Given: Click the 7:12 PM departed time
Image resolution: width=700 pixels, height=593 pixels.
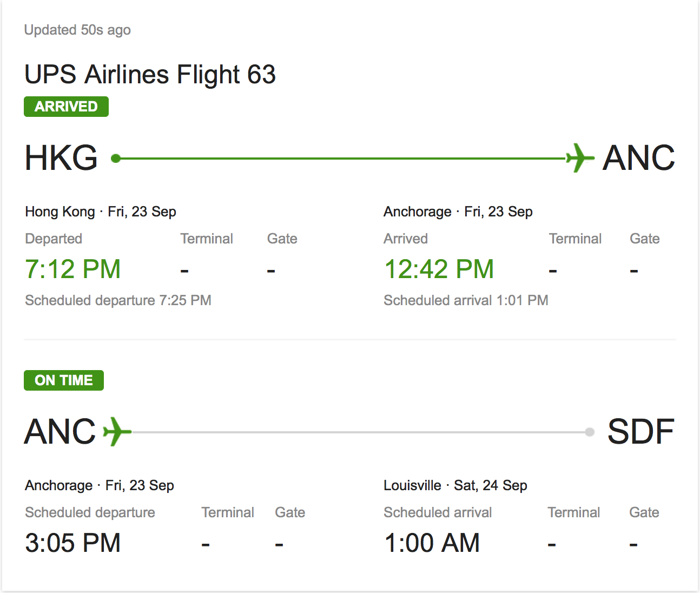Looking at the screenshot, I should click(x=73, y=269).
